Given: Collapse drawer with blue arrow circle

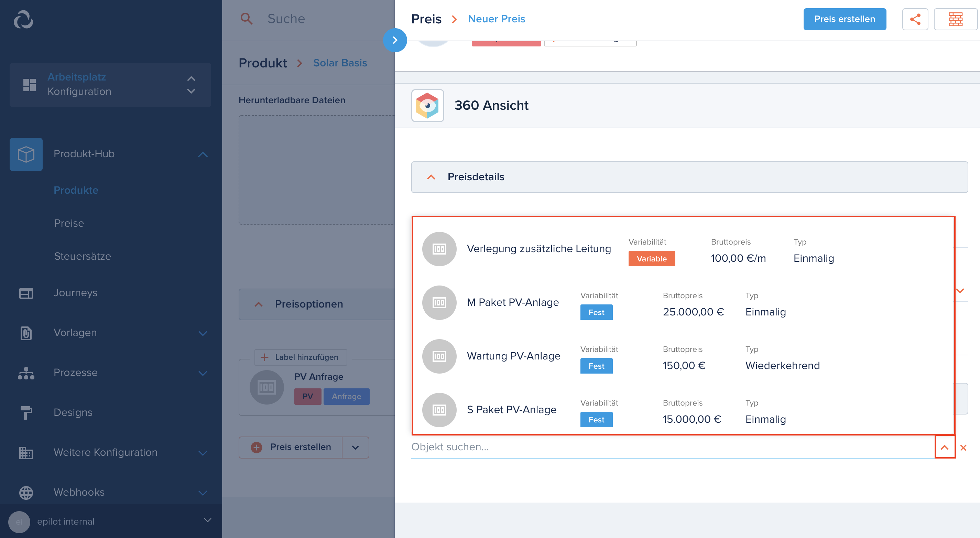Looking at the screenshot, I should (x=395, y=40).
